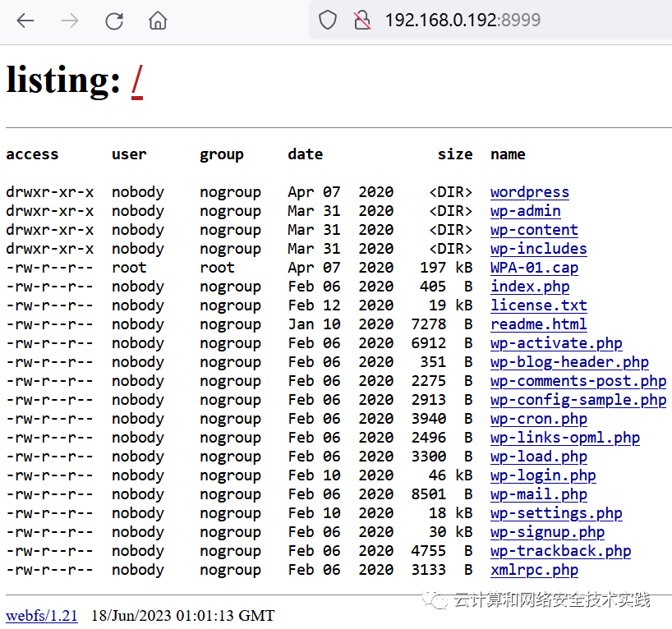This screenshot has width=672, height=629.
Task: Download the WPA-01.cap file
Action: tap(534, 268)
